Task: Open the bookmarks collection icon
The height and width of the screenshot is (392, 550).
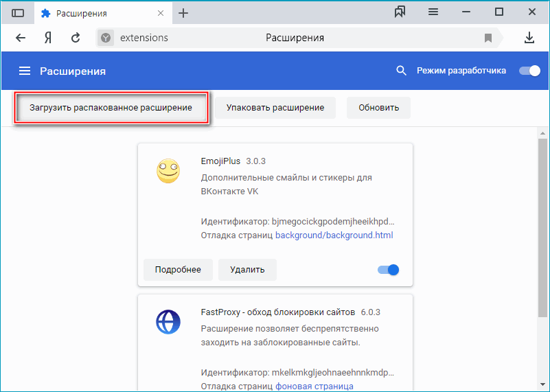Action: tap(401, 12)
